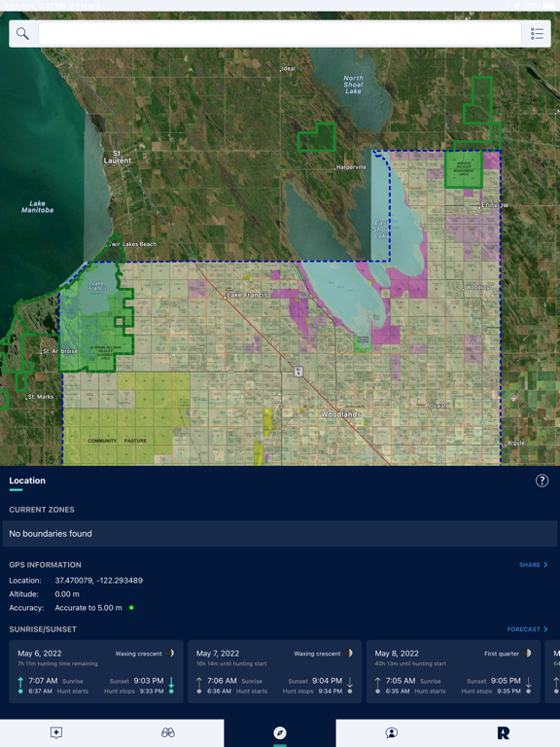Image resolution: width=560 pixels, height=747 pixels.
Task: Tap the Lake Manitoba label
Action: 37,207
